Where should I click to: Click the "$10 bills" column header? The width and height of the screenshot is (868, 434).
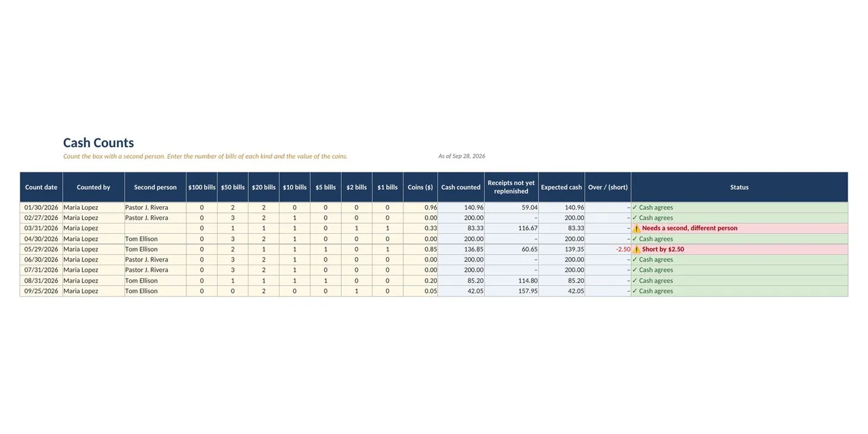pos(295,187)
